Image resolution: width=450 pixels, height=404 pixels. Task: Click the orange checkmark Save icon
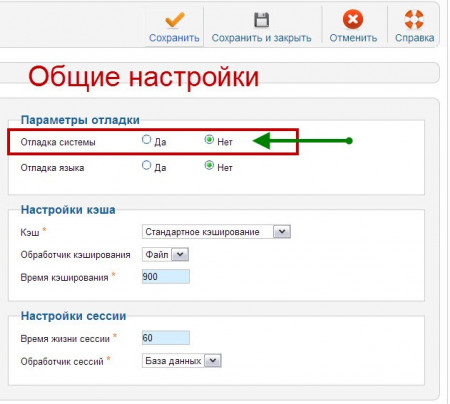click(x=174, y=20)
